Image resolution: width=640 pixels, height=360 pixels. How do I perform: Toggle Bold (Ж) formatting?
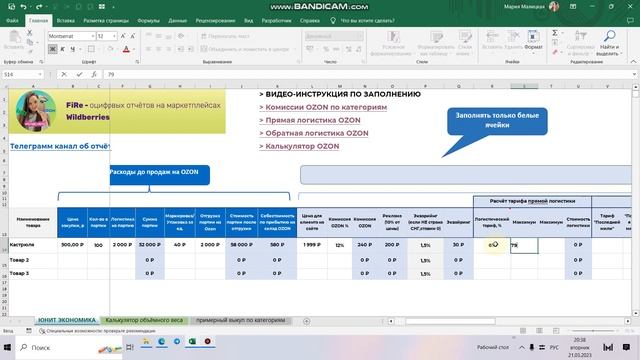point(53,49)
